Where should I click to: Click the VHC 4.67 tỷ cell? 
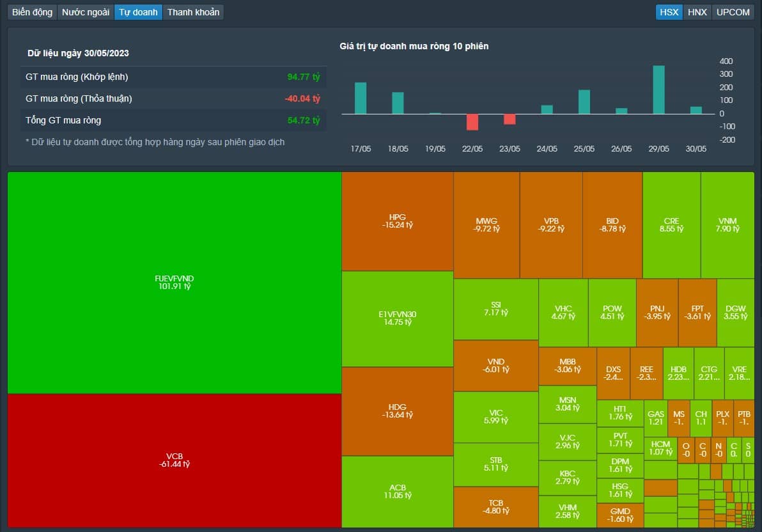pos(563,313)
